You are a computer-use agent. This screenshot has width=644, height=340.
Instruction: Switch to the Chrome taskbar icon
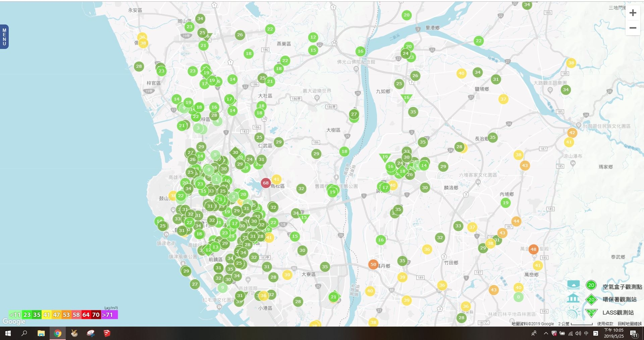58,333
